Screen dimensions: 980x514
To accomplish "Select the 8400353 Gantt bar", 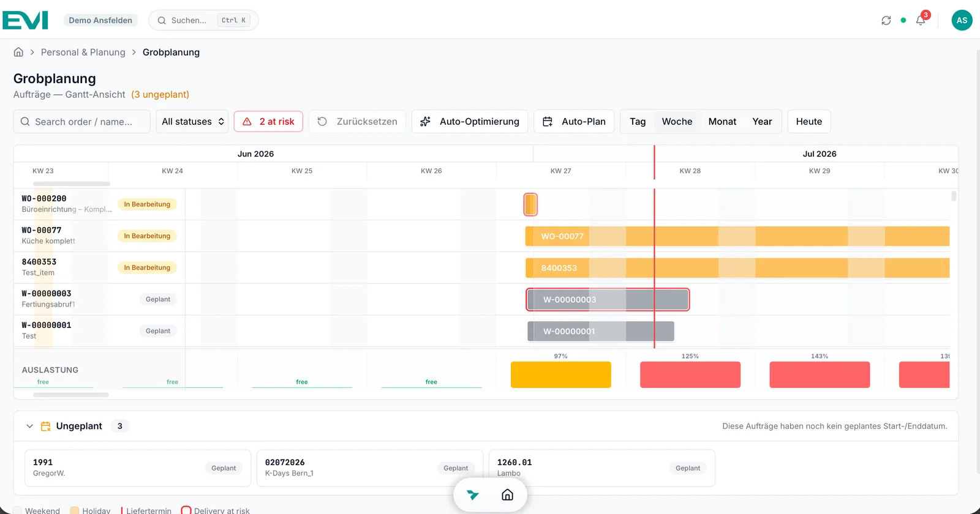I will point(737,268).
